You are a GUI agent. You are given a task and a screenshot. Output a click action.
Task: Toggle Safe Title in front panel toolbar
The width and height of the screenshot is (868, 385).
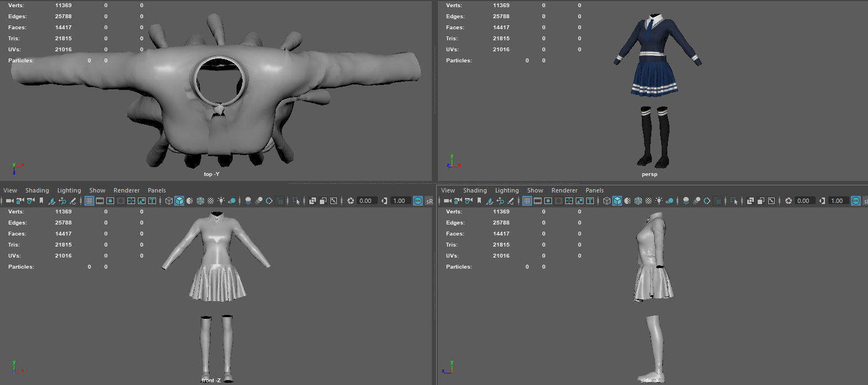[x=152, y=201]
